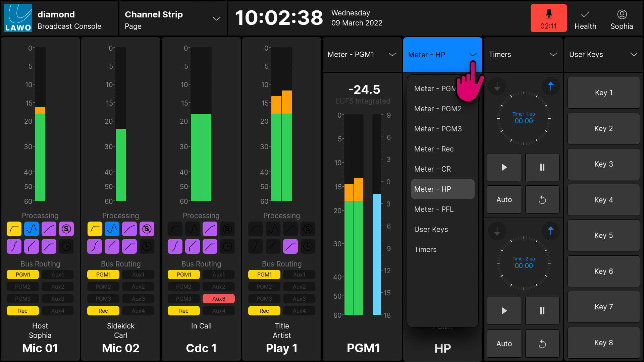Click Auto button for Timer 2

point(504,344)
